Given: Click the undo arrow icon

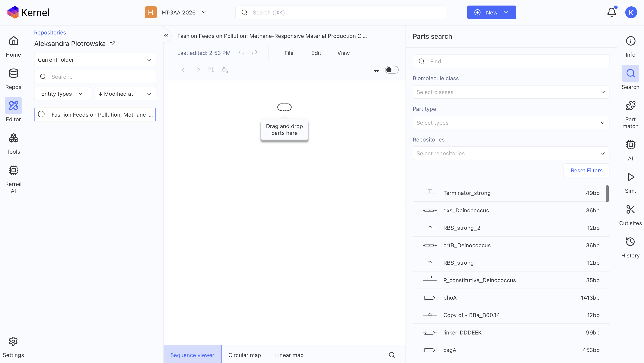Looking at the screenshot, I should 241,53.
